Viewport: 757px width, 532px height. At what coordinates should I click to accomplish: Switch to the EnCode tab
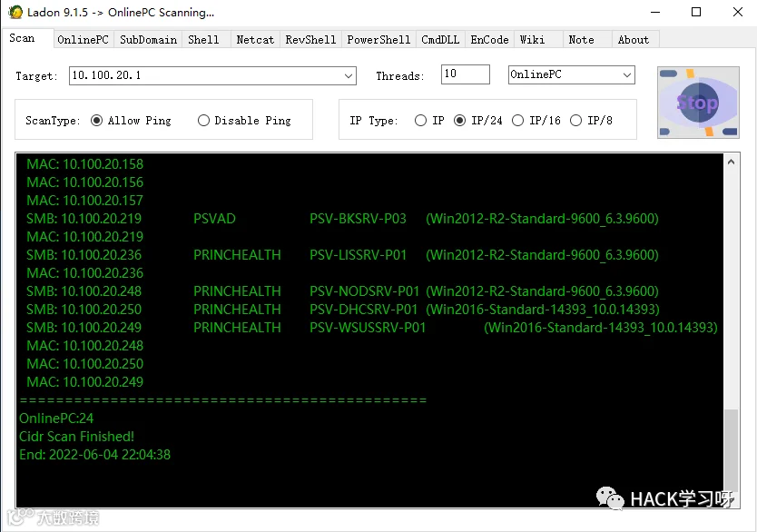(489, 40)
